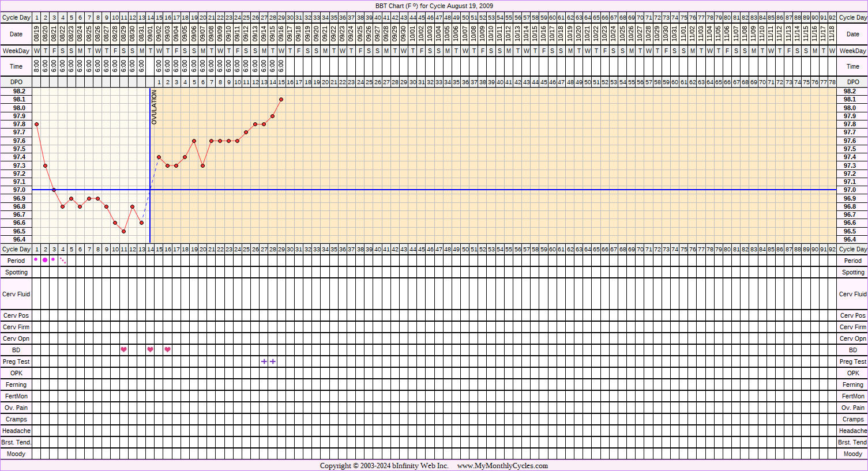Click the 97.0 label on the right temperature axis

(x=850, y=190)
